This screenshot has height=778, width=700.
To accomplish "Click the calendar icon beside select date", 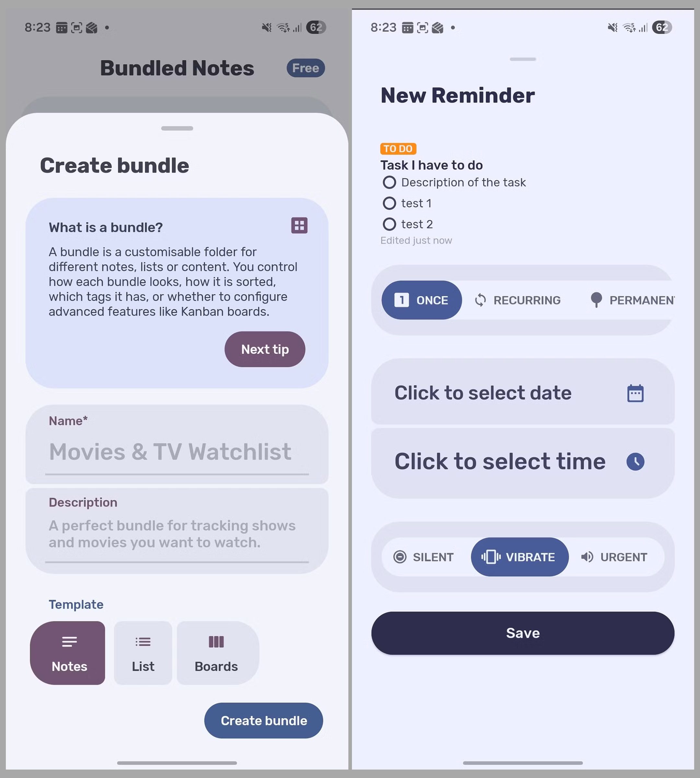I will [635, 393].
